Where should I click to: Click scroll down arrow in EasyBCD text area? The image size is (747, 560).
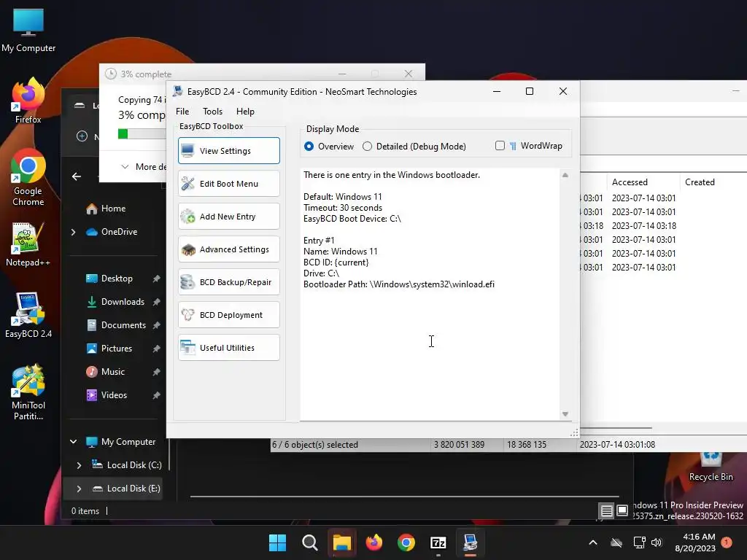pyautogui.click(x=565, y=414)
